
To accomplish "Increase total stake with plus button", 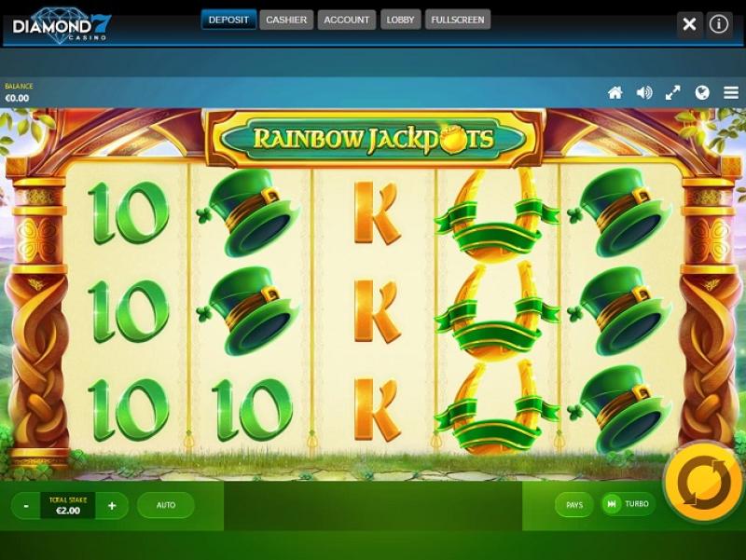I will pyautogui.click(x=112, y=506).
